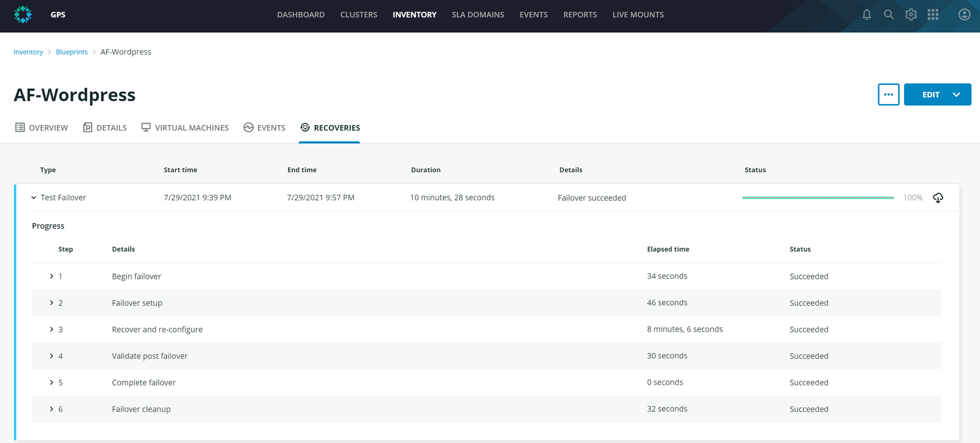
Task: Collapse the Test Failover row
Action: click(34, 198)
